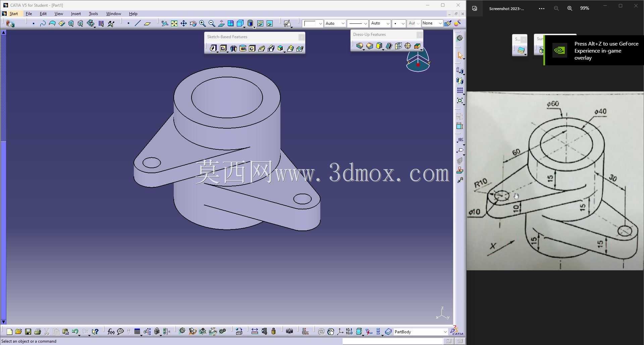Open the Insert menu
This screenshot has height=345, width=644.
(x=76, y=14)
